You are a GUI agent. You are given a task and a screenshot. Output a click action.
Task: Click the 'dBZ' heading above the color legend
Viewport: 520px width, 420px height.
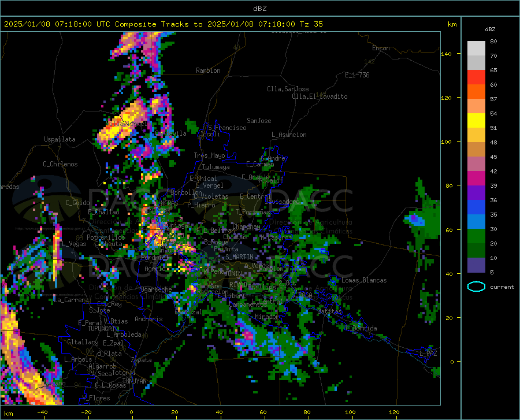[x=490, y=29]
